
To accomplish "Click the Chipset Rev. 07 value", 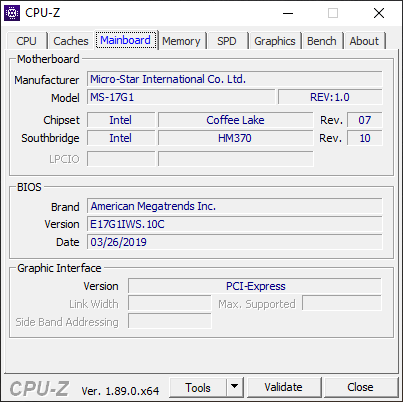I will point(365,120).
